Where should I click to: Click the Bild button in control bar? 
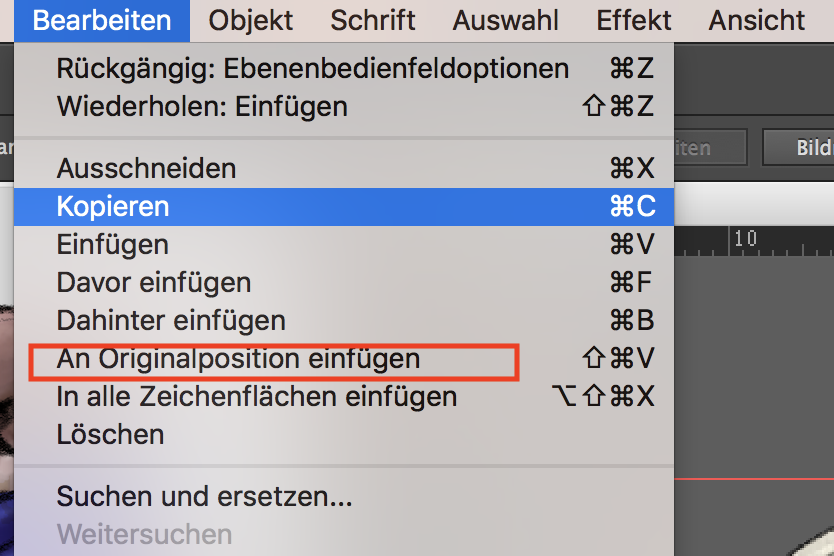click(798, 147)
